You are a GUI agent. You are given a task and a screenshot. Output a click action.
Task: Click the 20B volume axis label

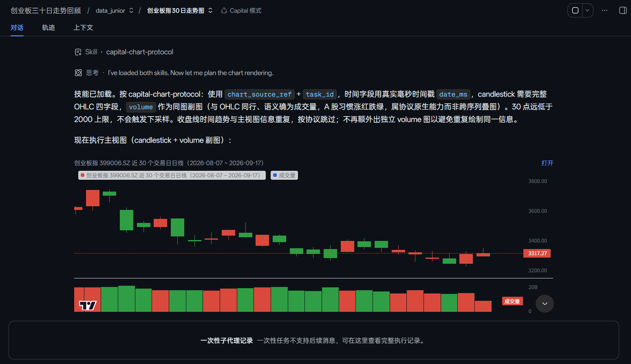[x=533, y=287]
